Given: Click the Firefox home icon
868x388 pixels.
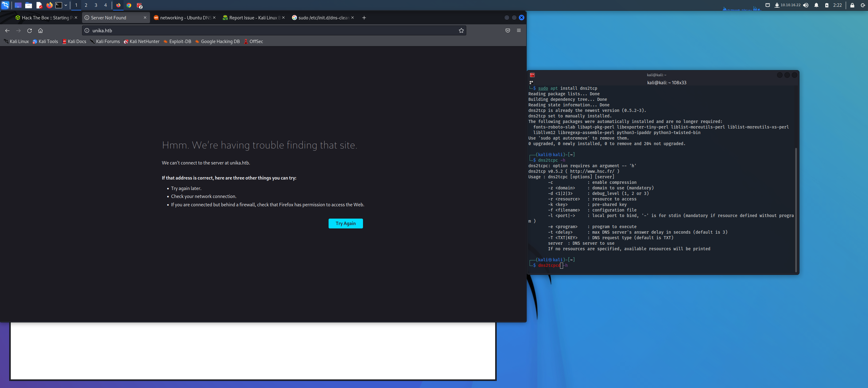Looking at the screenshot, I should click(x=41, y=31).
